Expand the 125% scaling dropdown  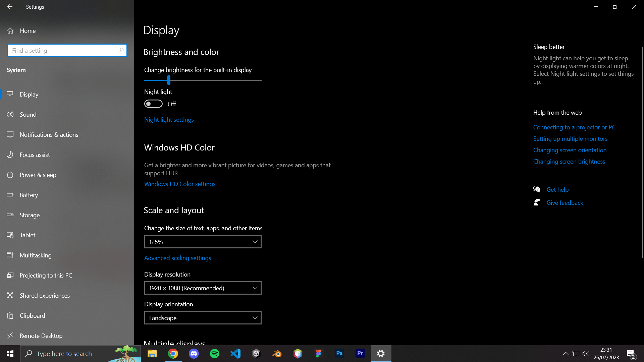pyautogui.click(x=203, y=242)
